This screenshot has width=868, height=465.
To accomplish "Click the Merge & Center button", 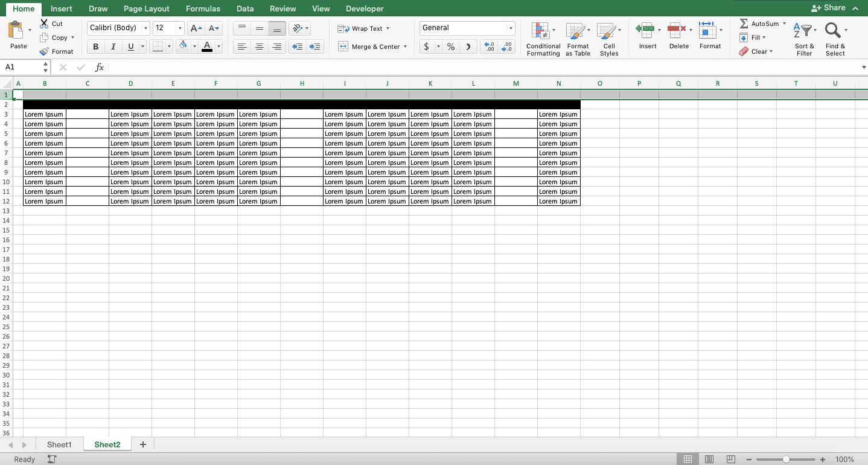I will (369, 46).
